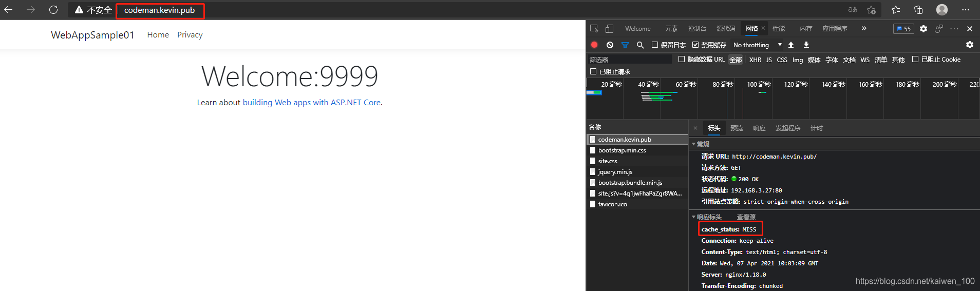Check the 已阻止请求 checkbox
The image size is (980, 291).
coord(593,71)
